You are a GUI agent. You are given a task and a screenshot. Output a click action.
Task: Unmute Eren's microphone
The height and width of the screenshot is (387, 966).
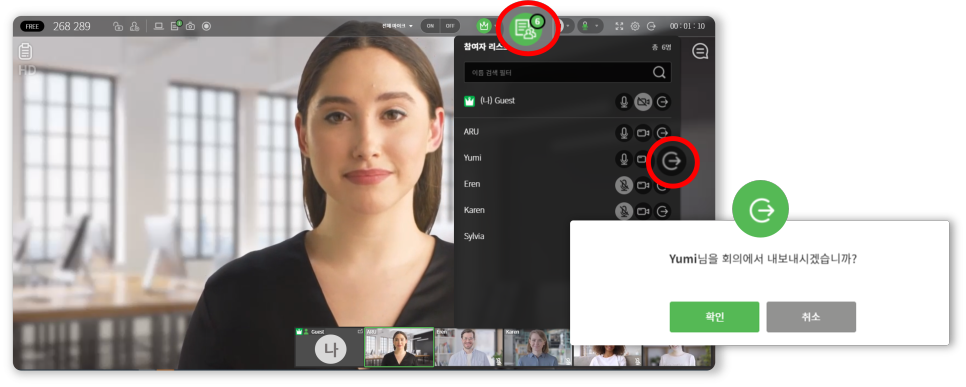[624, 185]
